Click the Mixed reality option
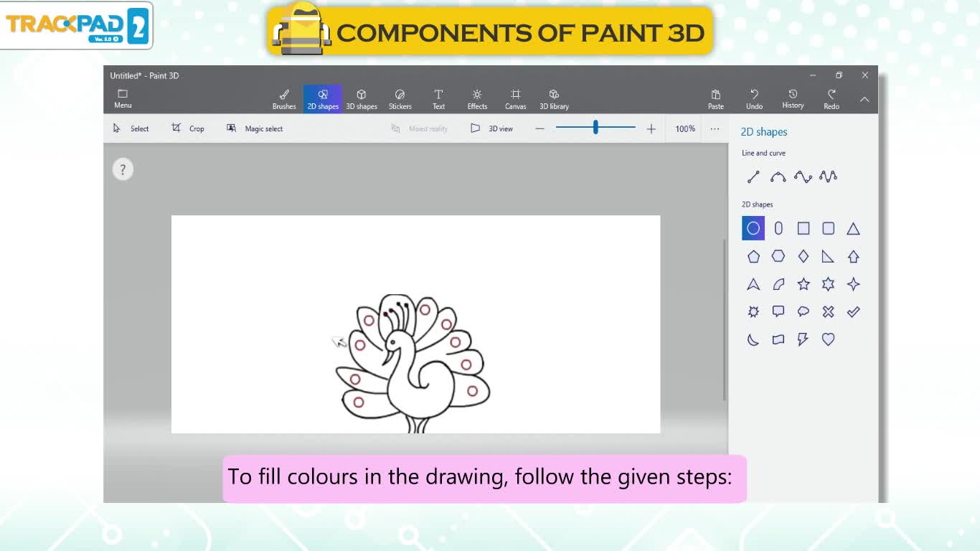Viewport: 980px width, 551px height. click(420, 128)
